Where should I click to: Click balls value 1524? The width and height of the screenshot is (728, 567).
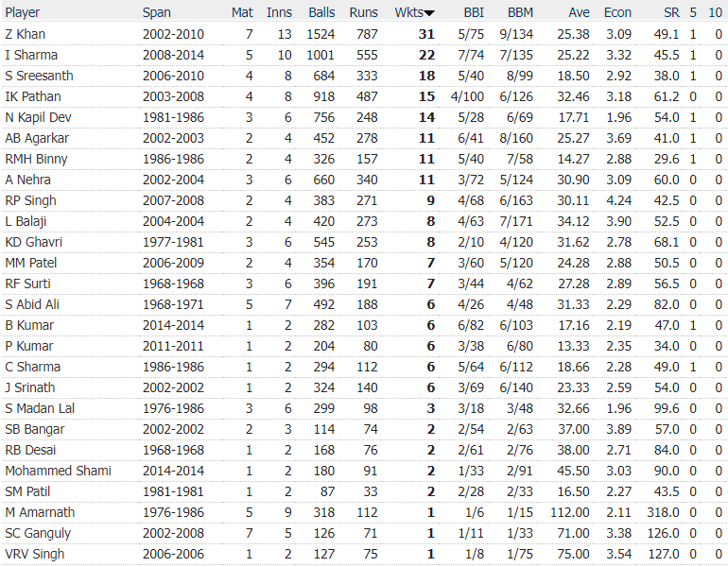click(x=321, y=34)
